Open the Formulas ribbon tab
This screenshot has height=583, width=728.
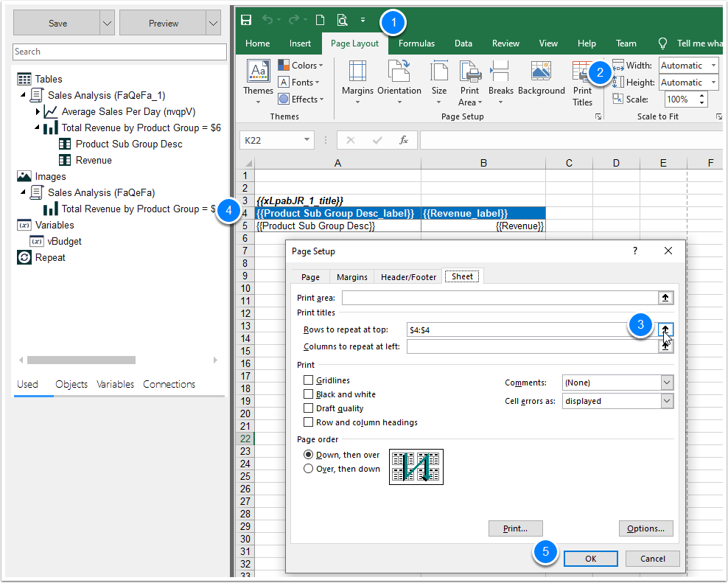tap(416, 43)
